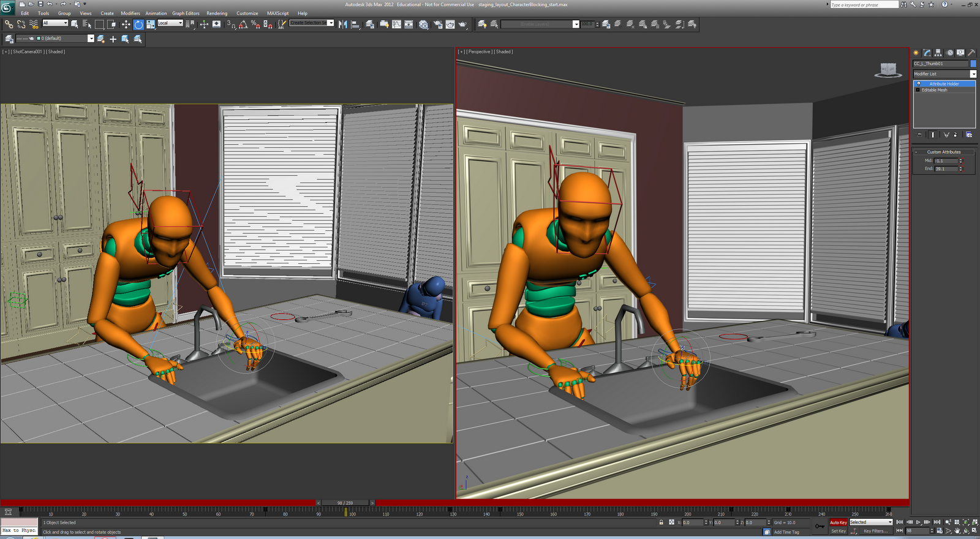
Task: Undo using quick access toolbar arrow
Action: point(50,4)
